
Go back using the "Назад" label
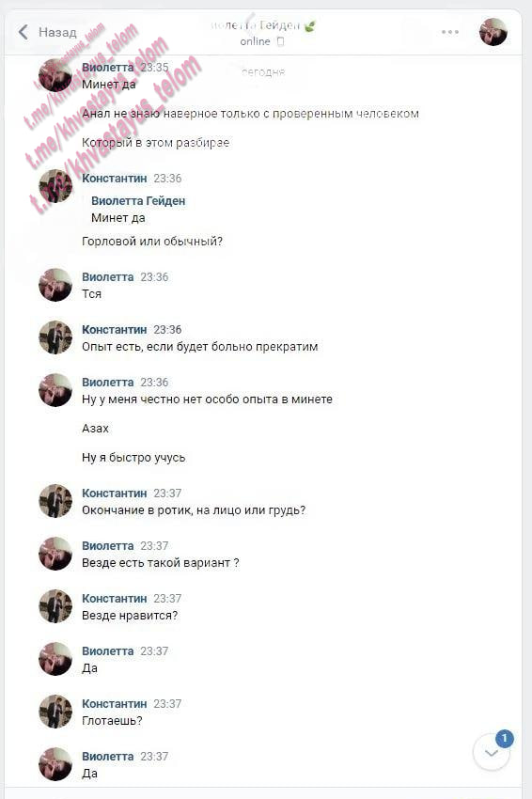57,32
